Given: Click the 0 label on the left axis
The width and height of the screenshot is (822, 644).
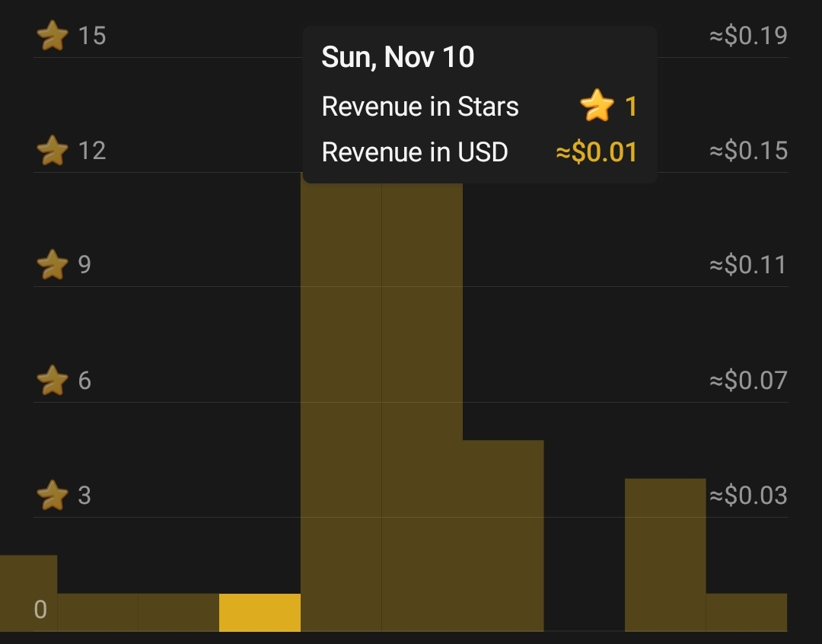Looking at the screenshot, I should [40, 610].
